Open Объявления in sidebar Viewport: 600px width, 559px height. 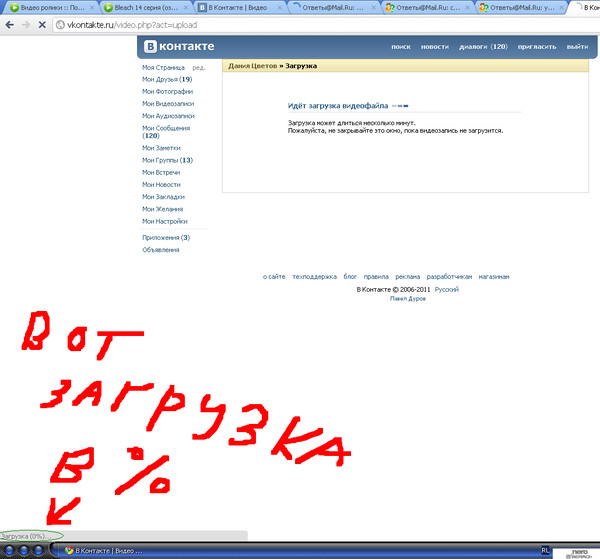(x=161, y=250)
